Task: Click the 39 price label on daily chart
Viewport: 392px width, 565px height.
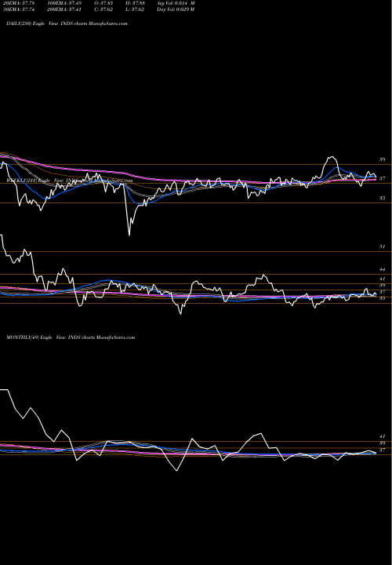Action: pyautogui.click(x=383, y=159)
